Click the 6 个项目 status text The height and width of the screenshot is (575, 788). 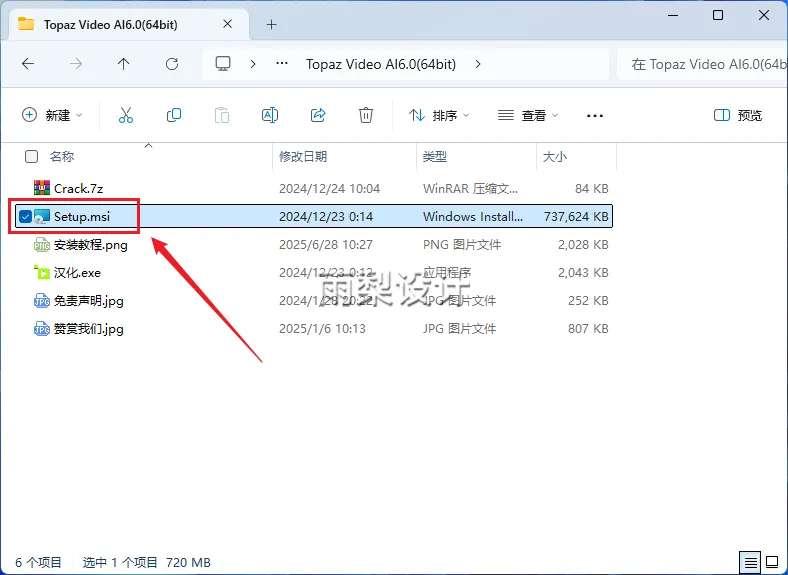pyautogui.click(x=38, y=562)
